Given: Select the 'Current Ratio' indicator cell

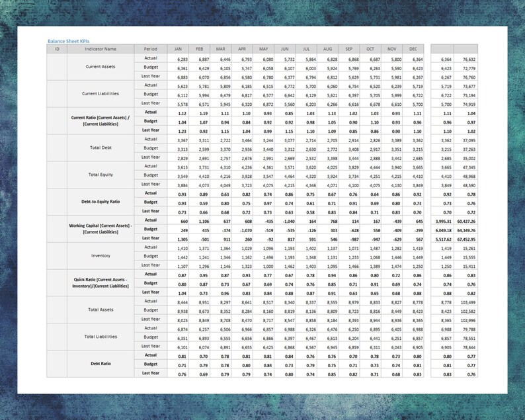Looking at the screenshot, I should (101, 121).
